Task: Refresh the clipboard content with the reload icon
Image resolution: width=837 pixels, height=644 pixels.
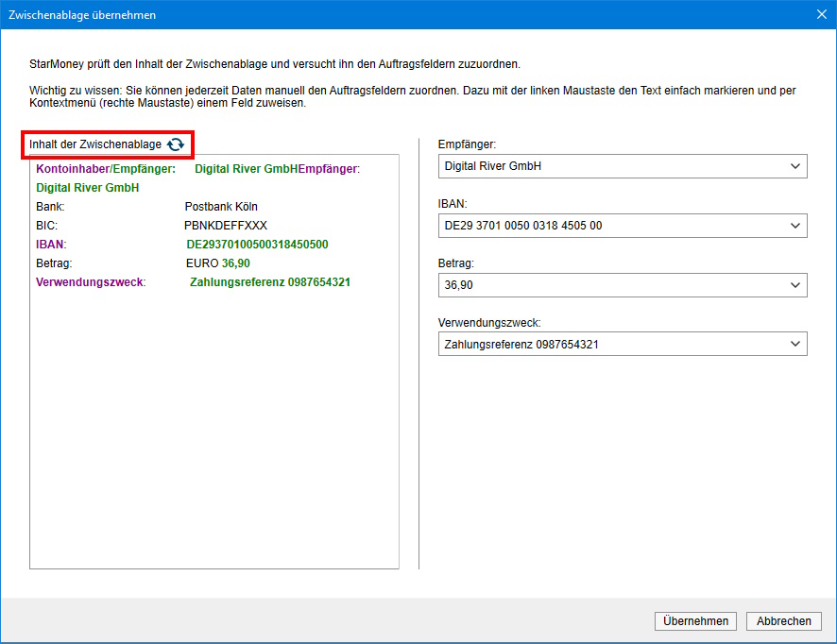Action: 176,144
